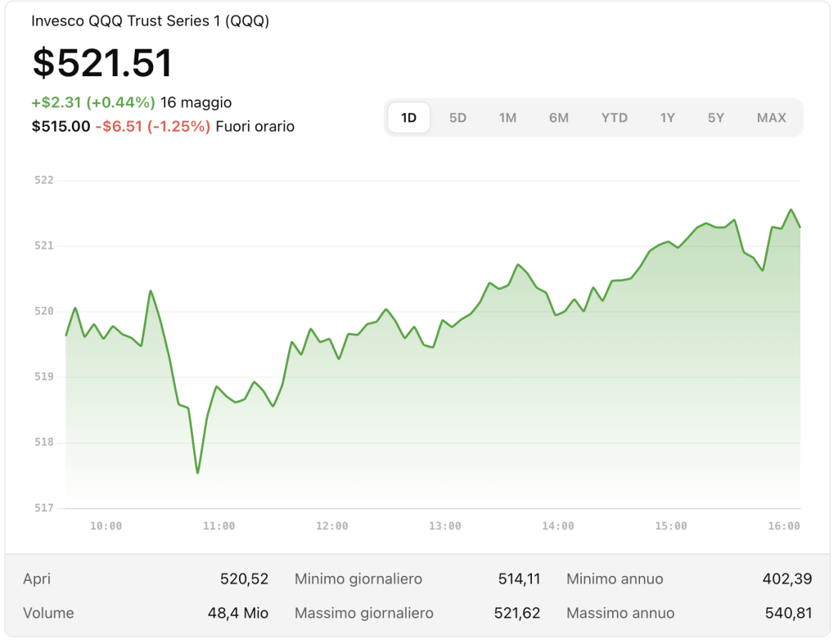Click the 13:00 time axis label
Image resolution: width=838 pixels, height=644 pixels.
point(445,526)
